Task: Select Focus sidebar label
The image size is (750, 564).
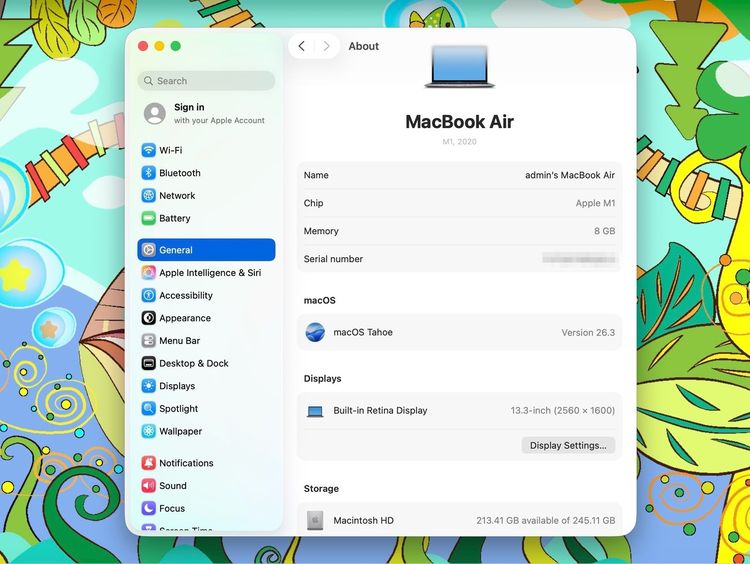Action: tap(172, 508)
